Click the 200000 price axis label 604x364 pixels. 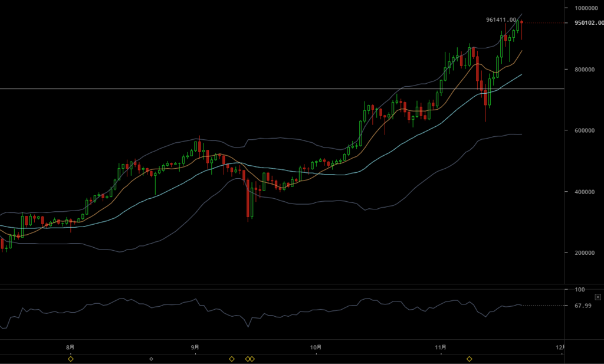coord(585,252)
